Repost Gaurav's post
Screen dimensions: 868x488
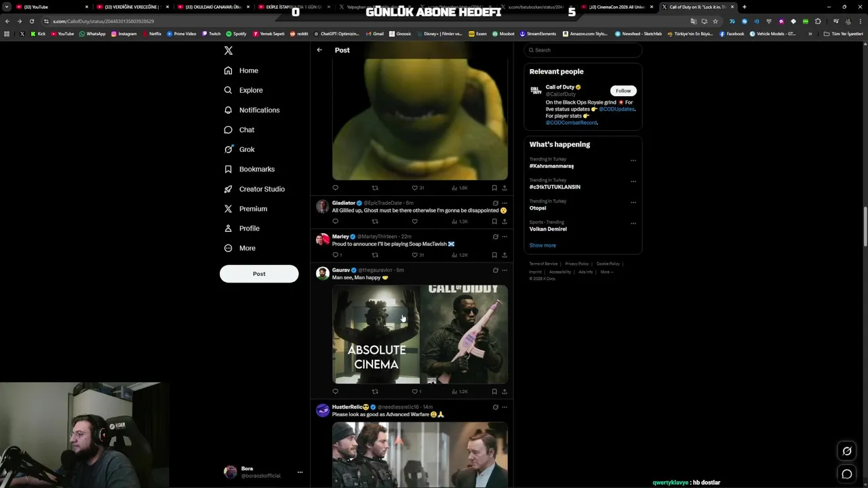point(375,392)
